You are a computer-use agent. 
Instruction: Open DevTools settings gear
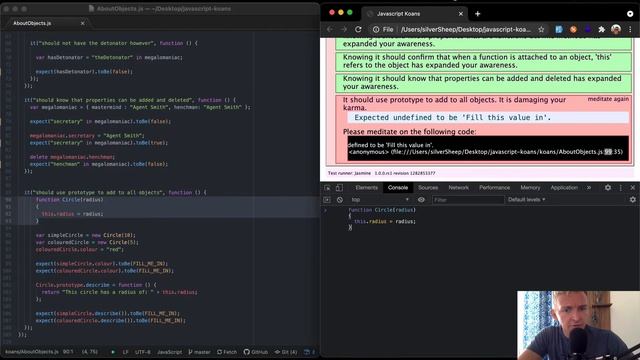pyautogui.click(x=608, y=188)
